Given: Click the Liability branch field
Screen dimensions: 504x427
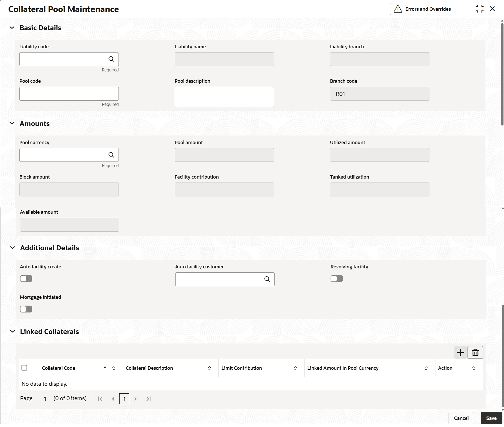Looking at the screenshot, I should pyautogui.click(x=380, y=59).
